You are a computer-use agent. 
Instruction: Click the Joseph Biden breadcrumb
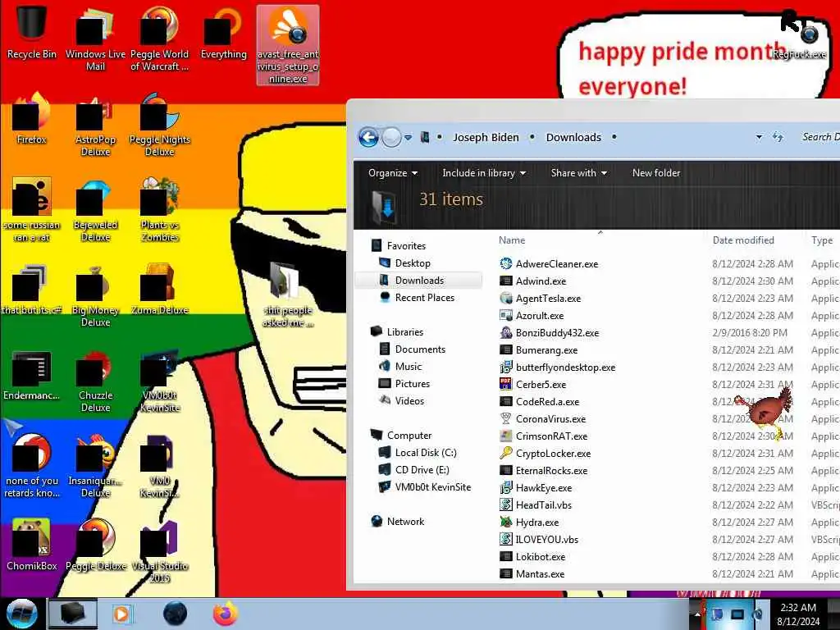pos(486,138)
